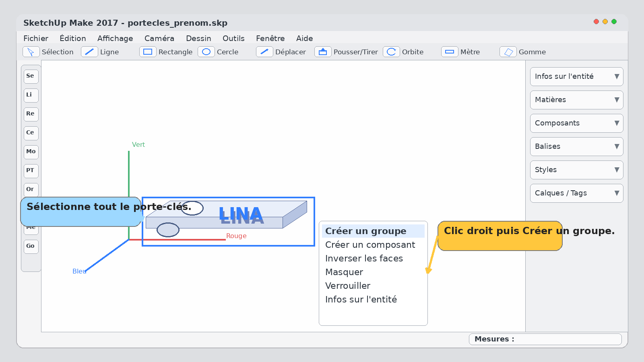The width and height of the screenshot is (644, 362).
Task: Click the PT button in left sidebar
Action: pos(31,171)
